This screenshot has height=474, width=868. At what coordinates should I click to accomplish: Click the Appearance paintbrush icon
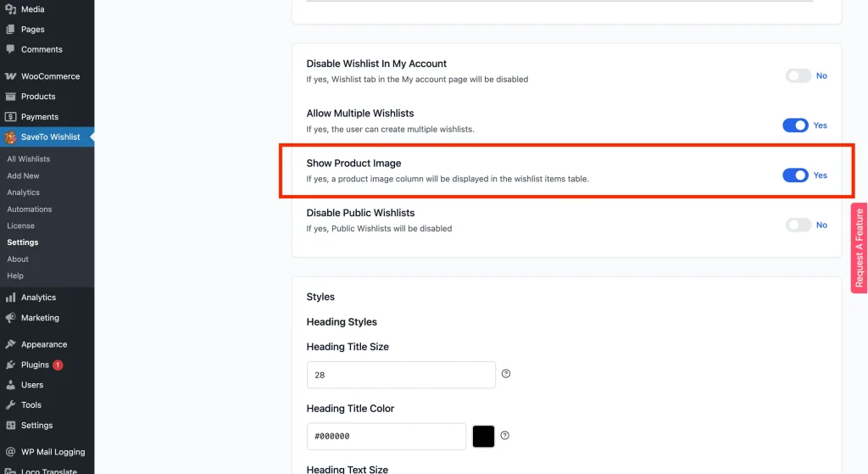pos(10,344)
